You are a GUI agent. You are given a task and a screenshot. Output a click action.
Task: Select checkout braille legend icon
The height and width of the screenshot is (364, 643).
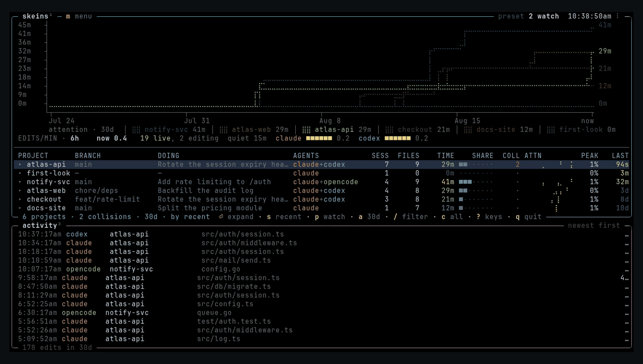coord(389,130)
